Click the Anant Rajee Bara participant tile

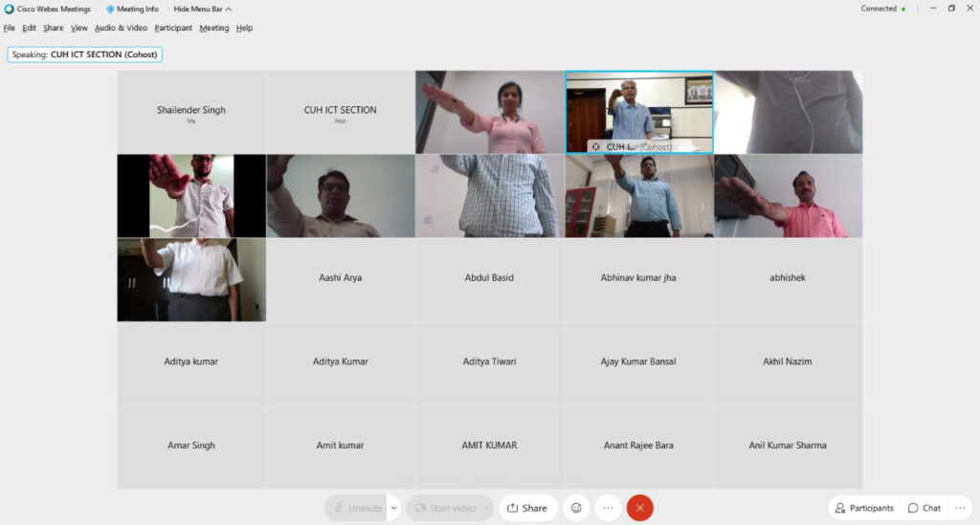(x=638, y=447)
